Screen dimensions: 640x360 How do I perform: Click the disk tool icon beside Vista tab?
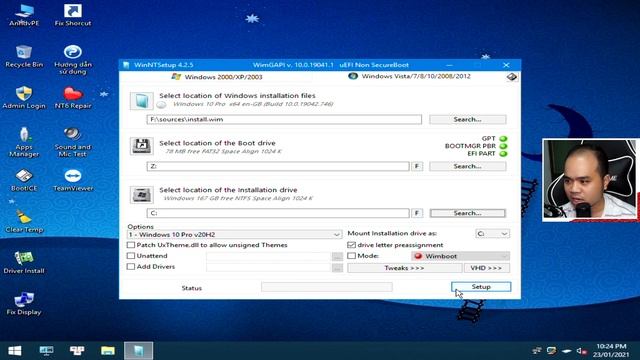(x=512, y=77)
